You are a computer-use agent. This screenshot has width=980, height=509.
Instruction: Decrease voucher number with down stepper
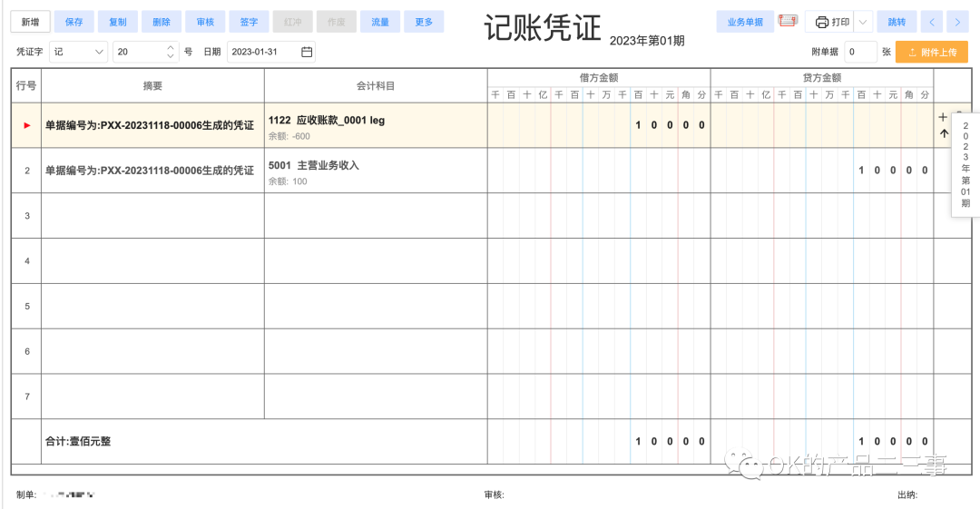[171, 57]
